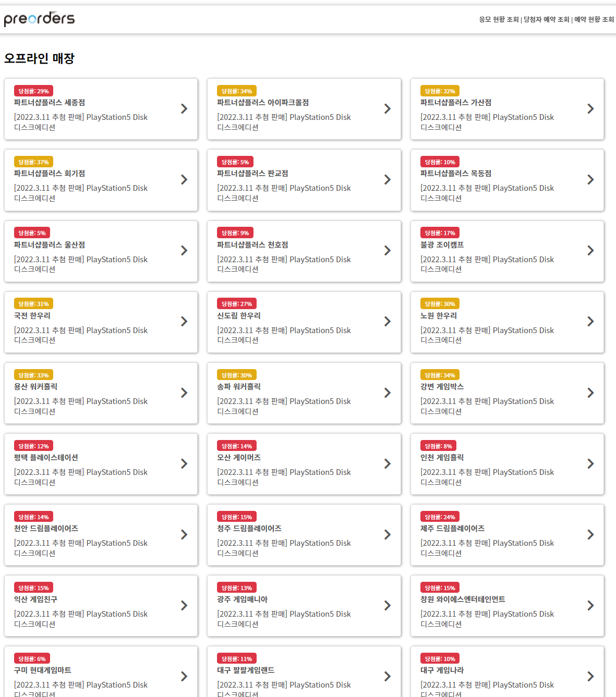Viewport: 616px width, 697px height.
Task: Click chevron on 파트너샵플러스 판교점 card
Action: 388,179
